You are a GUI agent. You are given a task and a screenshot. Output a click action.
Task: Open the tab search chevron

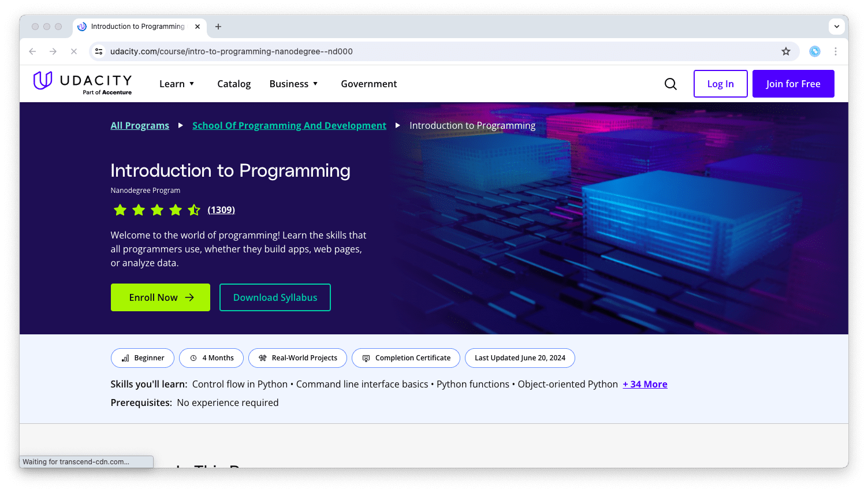pyautogui.click(x=836, y=27)
